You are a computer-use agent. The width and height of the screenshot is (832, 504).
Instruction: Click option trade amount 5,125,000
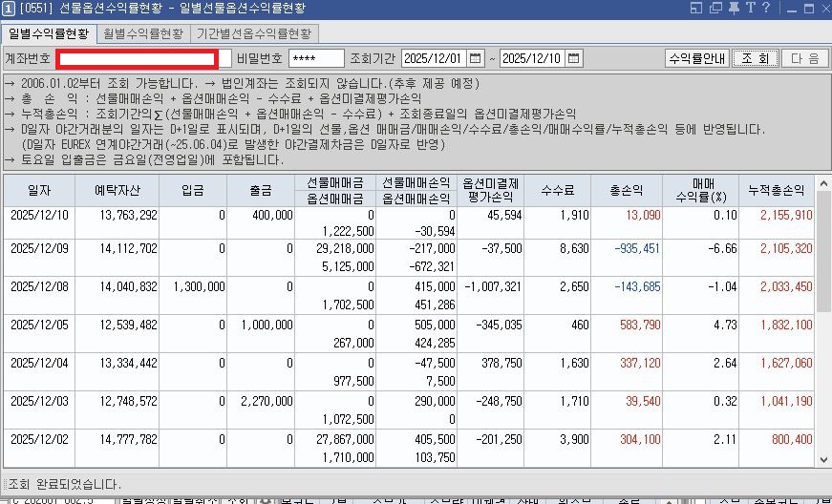click(348, 266)
